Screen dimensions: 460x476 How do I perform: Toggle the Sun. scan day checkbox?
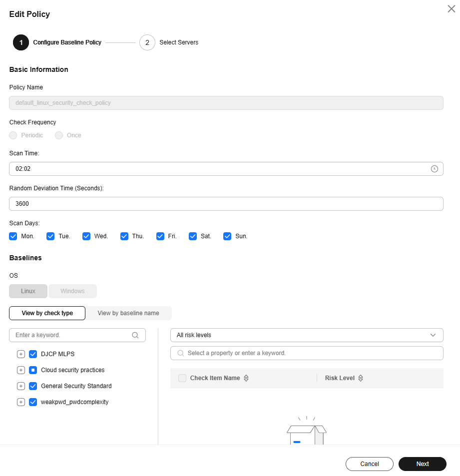tap(227, 236)
